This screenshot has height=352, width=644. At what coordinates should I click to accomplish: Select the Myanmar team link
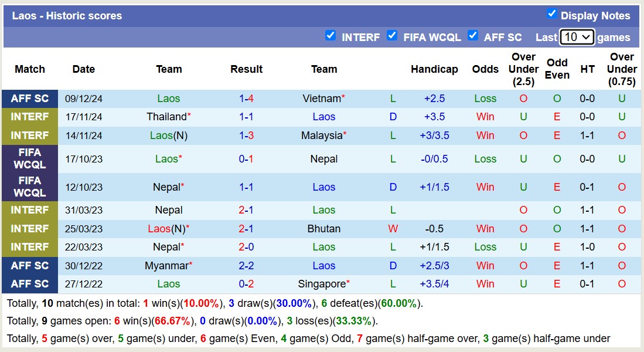click(166, 265)
